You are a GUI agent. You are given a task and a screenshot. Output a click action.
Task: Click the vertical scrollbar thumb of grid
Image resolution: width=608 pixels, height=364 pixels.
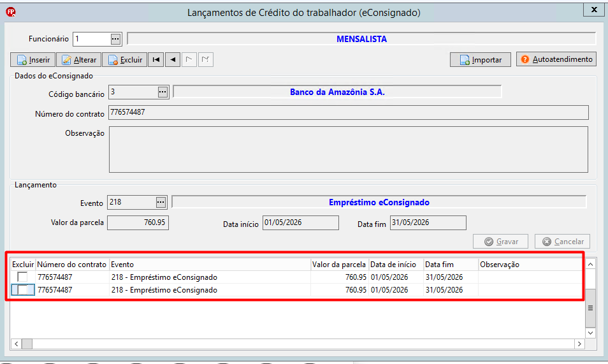[590, 308]
